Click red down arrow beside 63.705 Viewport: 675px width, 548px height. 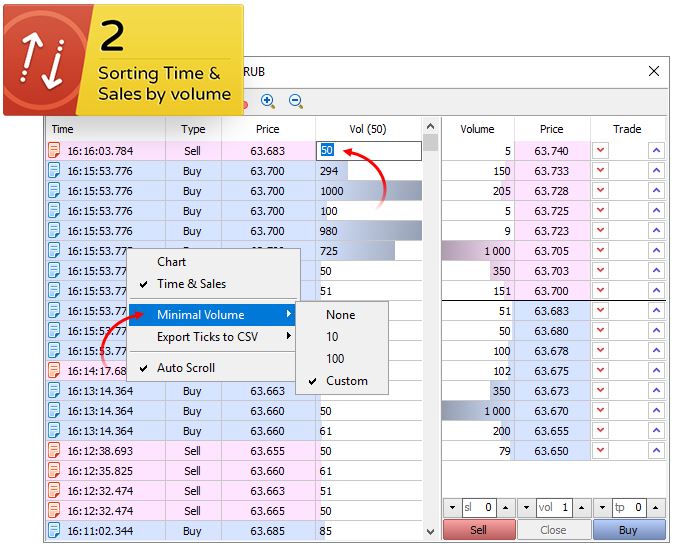point(601,251)
